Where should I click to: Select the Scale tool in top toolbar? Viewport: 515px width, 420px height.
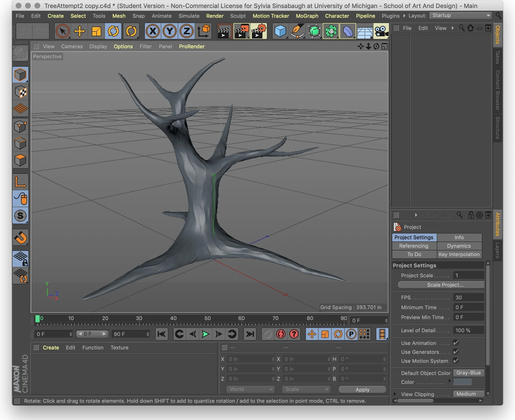96,31
